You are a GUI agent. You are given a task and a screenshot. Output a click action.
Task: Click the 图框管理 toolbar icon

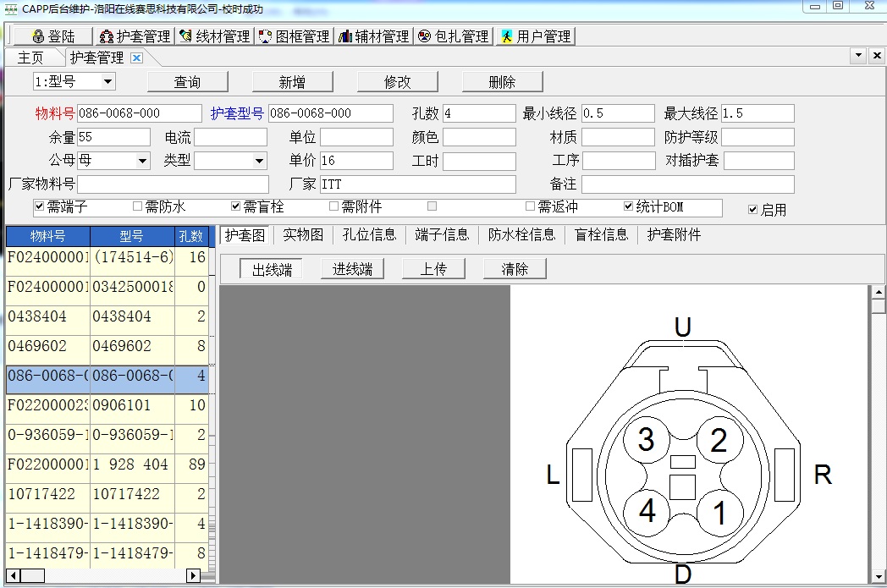point(265,36)
